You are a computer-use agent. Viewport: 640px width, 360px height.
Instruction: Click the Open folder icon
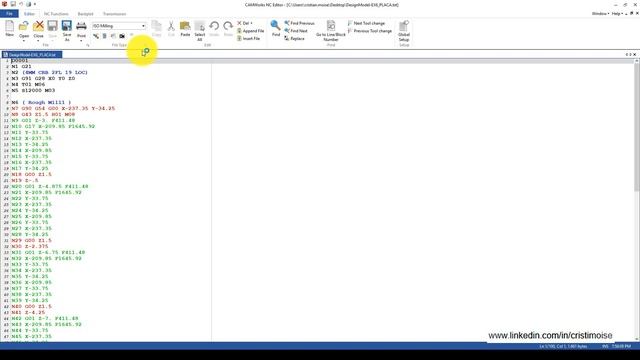[x=24, y=26]
